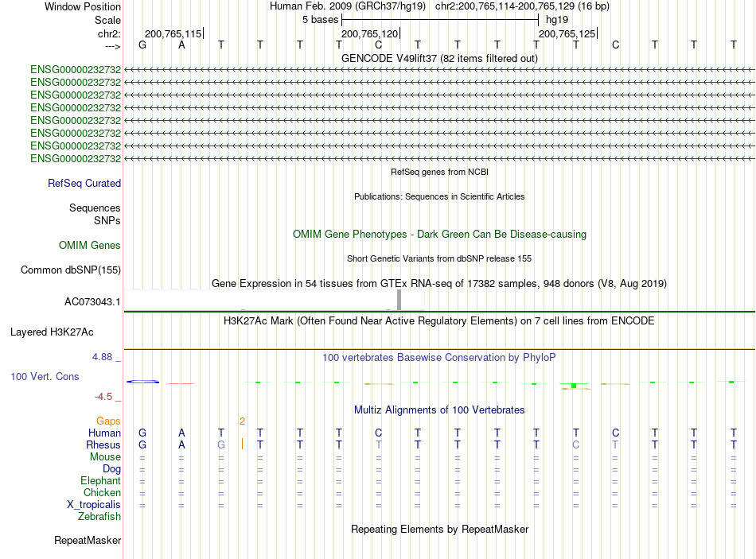Click the gray GTEx expression bar
756x559 pixels.
(399, 300)
